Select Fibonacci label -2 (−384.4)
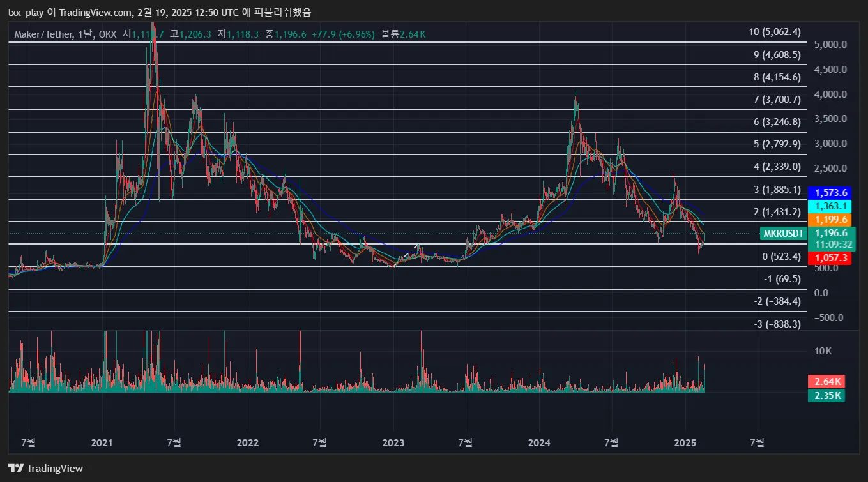 [777, 301]
